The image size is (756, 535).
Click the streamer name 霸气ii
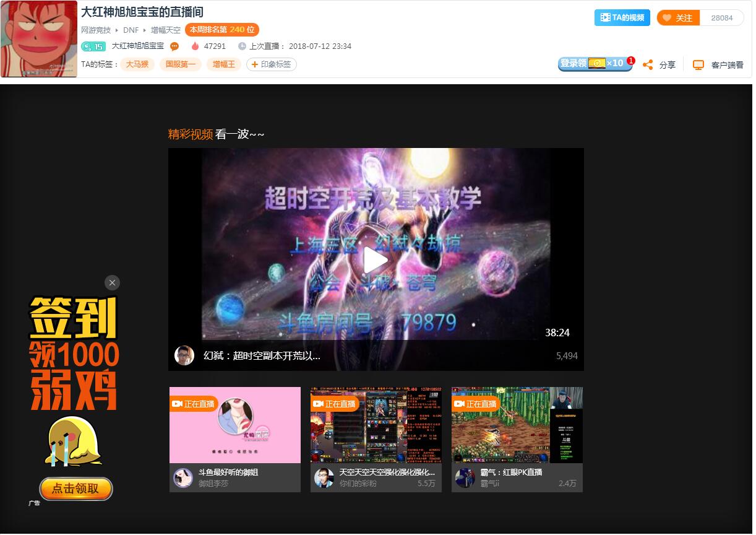click(490, 484)
